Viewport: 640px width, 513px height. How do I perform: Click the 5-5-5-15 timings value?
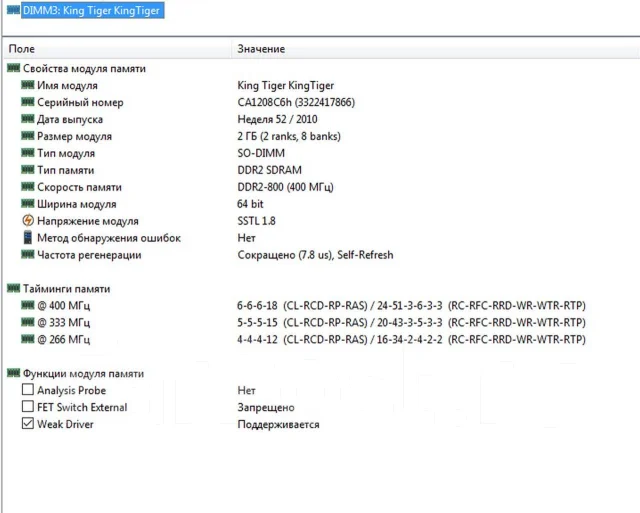[411, 323]
